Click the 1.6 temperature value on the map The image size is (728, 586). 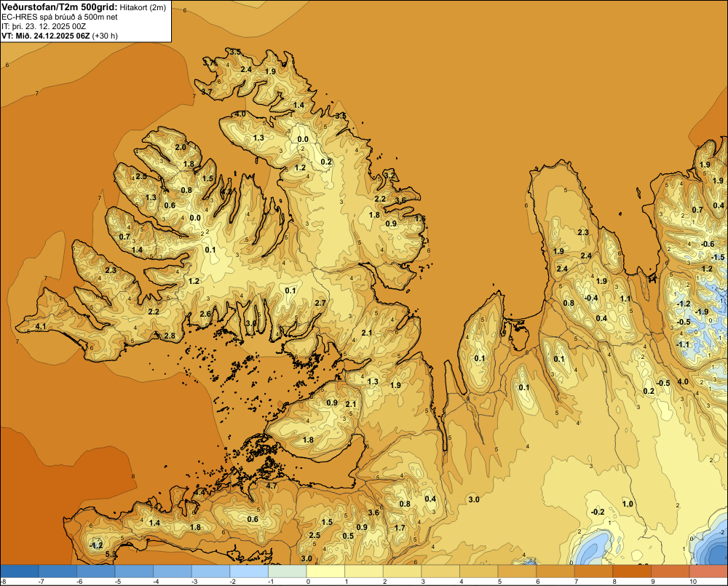pyautogui.click(x=420, y=218)
